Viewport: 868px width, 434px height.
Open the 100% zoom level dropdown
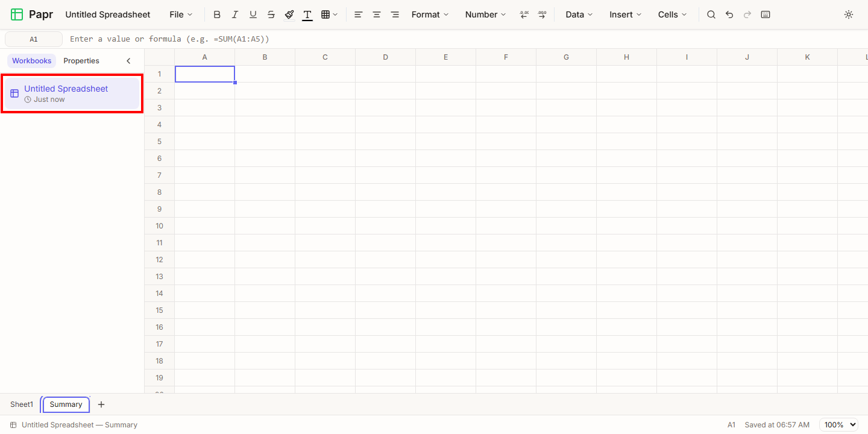(838, 425)
